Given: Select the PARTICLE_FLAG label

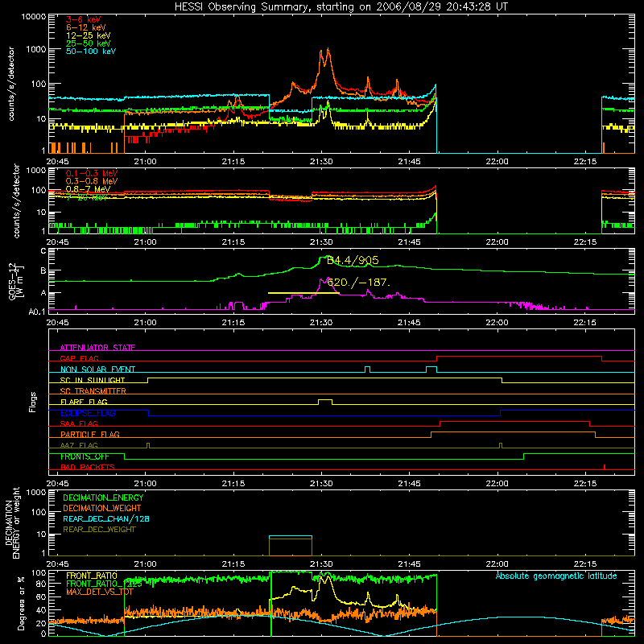Looking at the screenshot, I should (x=90, y=434).
